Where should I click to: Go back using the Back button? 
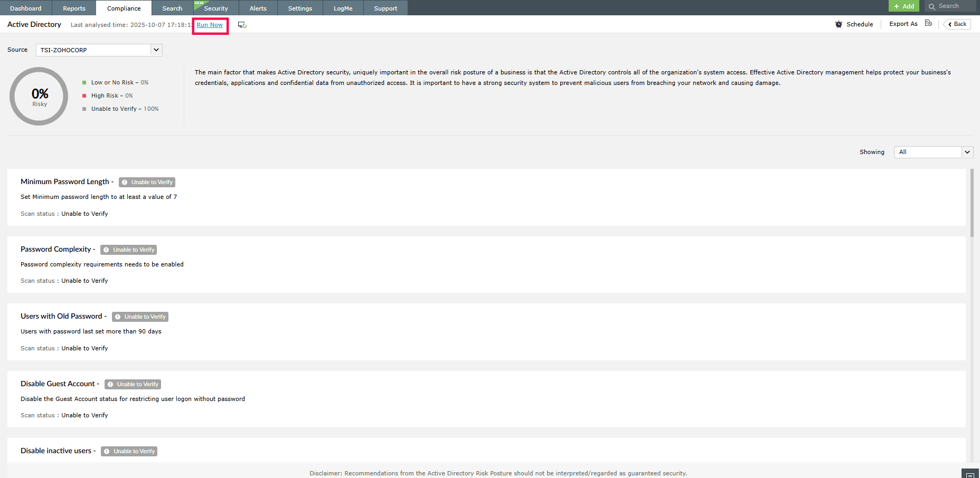(x=956, y=24)
